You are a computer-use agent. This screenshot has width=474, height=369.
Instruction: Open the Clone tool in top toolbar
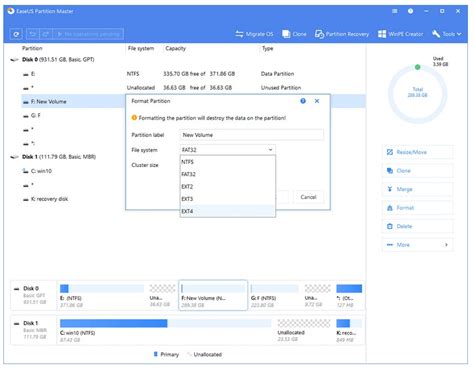(294, 34)
